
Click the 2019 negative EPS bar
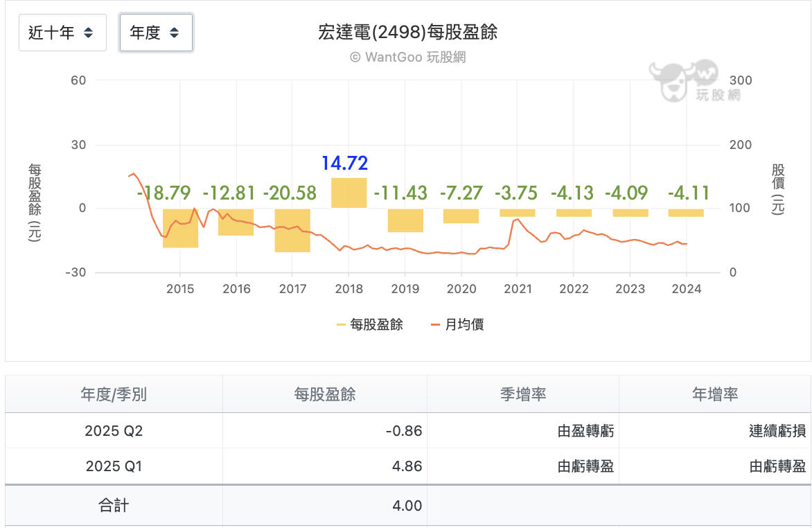(405, 220)
